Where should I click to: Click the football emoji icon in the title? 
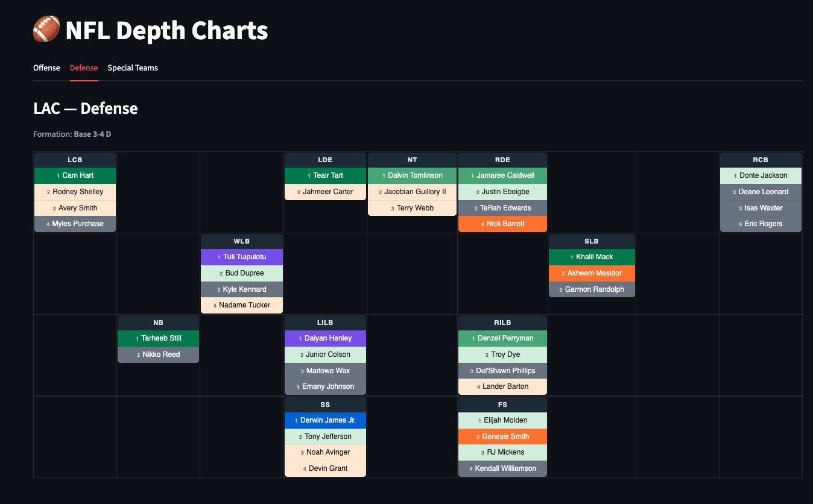coord(46,30)
